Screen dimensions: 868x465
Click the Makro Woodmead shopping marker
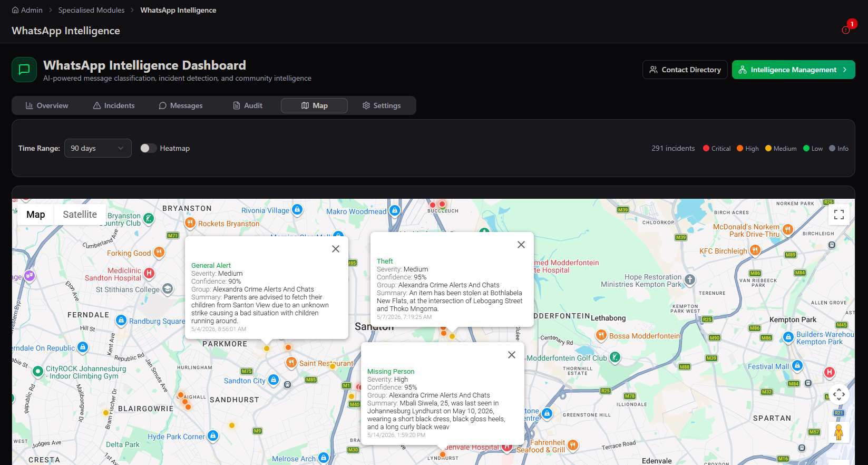pos(395,211)
